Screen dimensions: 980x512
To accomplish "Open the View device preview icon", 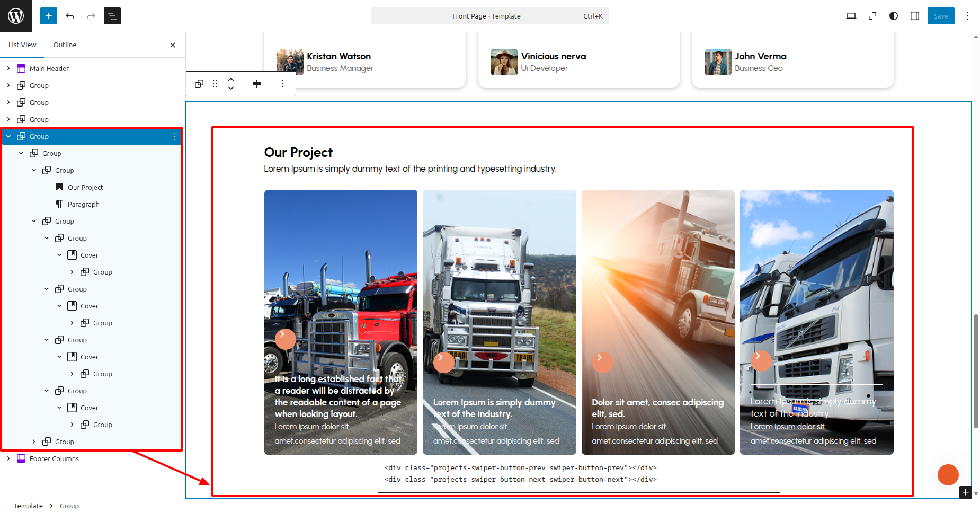I will (851, 16).
